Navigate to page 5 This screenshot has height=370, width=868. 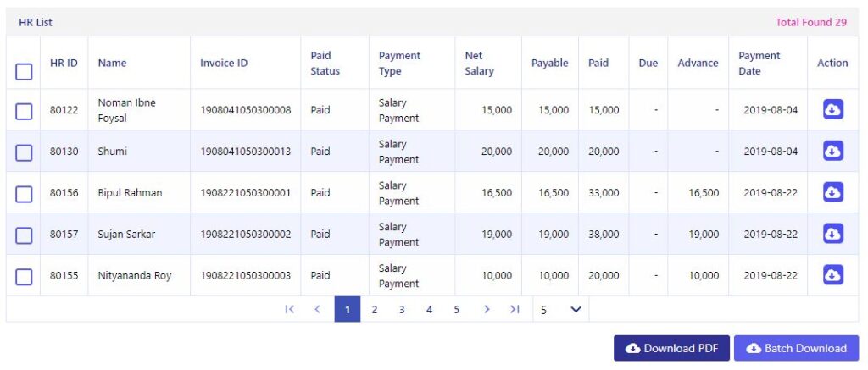456,310
